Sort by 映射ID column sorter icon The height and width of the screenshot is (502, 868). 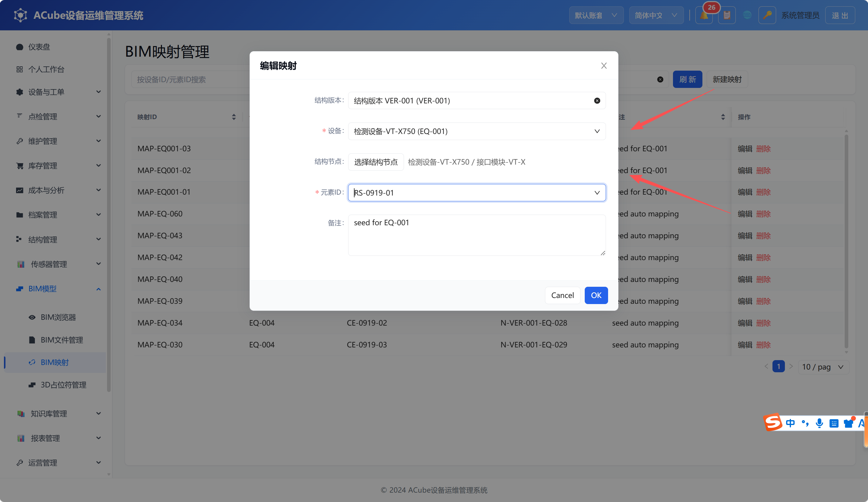coord(234,117)
